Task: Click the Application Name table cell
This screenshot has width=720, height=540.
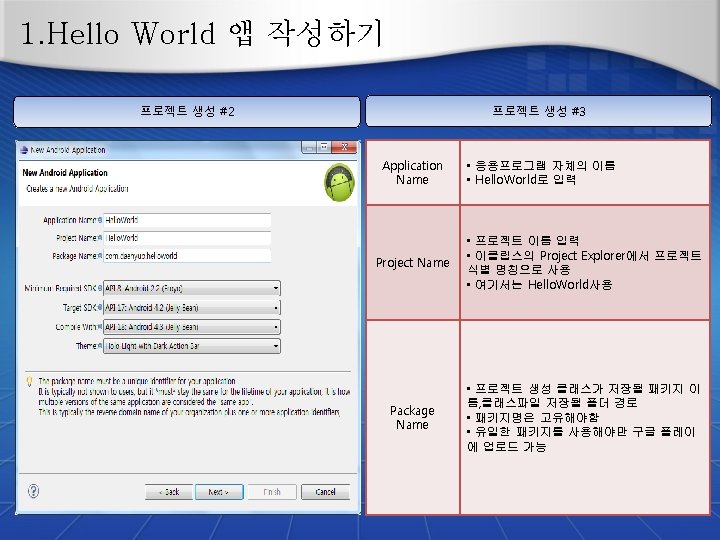Action: (412, 173)
